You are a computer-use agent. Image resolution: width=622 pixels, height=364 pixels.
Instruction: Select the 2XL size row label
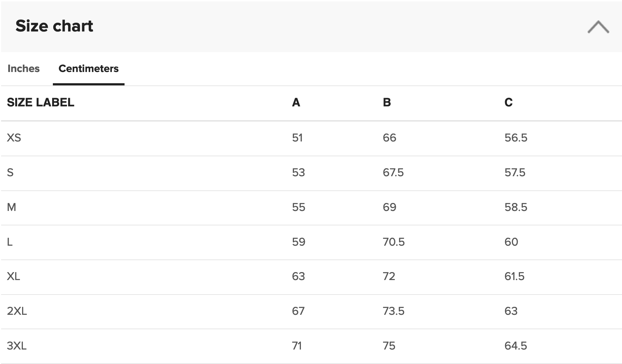tap(17, 311)
